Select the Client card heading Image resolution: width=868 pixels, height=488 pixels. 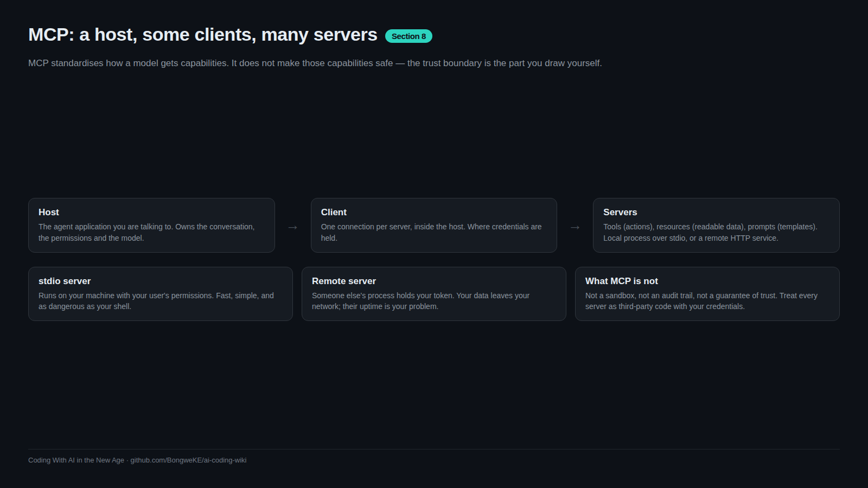[334, 212]
